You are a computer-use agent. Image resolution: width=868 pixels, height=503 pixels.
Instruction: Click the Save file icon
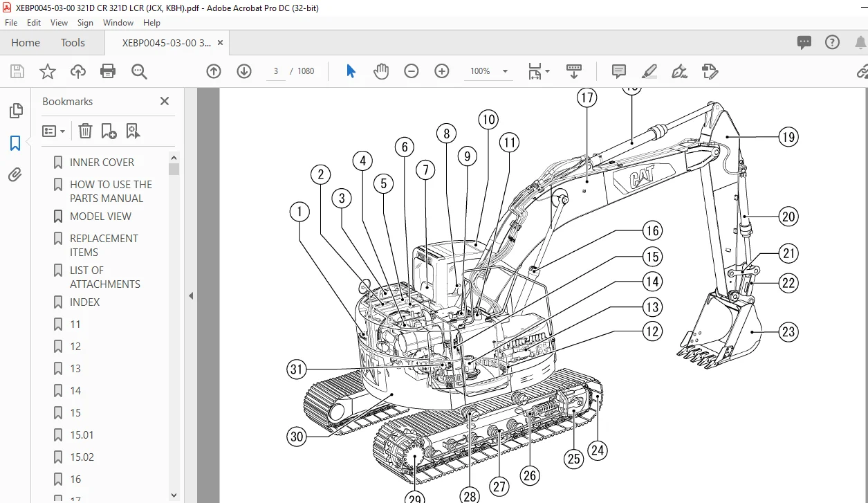17,71
